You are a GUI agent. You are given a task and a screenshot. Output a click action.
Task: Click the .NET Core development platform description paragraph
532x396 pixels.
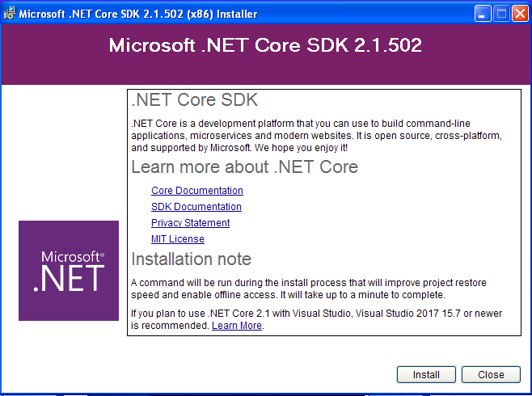pos(316,136)
